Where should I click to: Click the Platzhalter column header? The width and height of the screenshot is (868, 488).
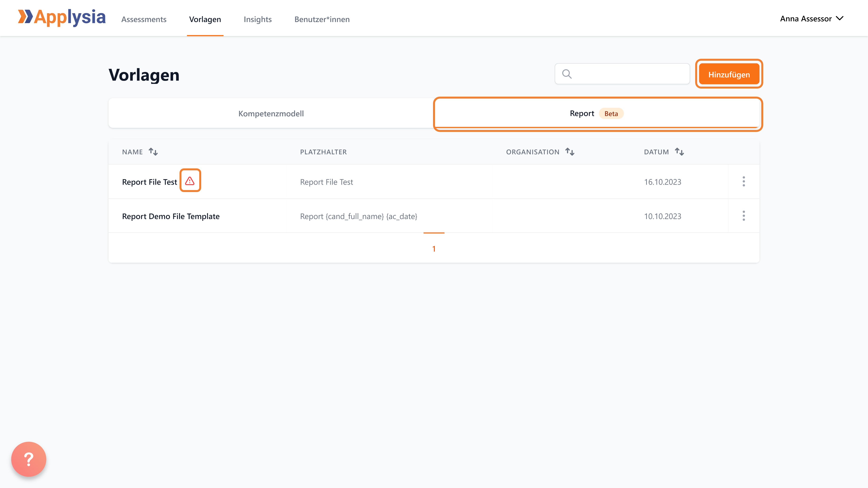pyautogui.click(x=323, y=152)
